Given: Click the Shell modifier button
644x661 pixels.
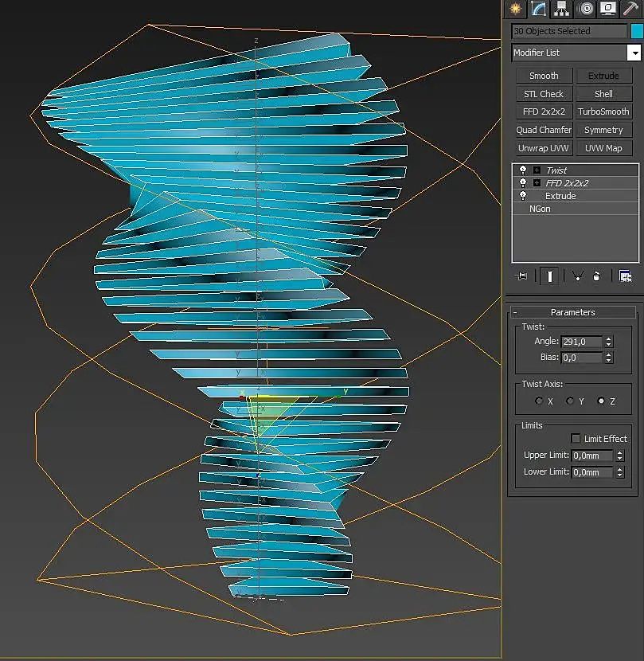Looking at the screenshot, I should coord(603,94).
